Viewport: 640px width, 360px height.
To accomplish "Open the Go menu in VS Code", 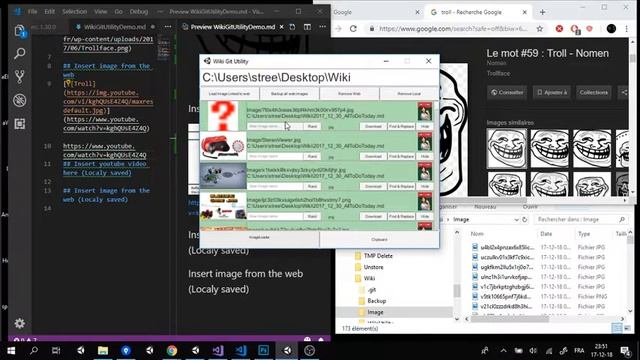I will pos(118,11).
